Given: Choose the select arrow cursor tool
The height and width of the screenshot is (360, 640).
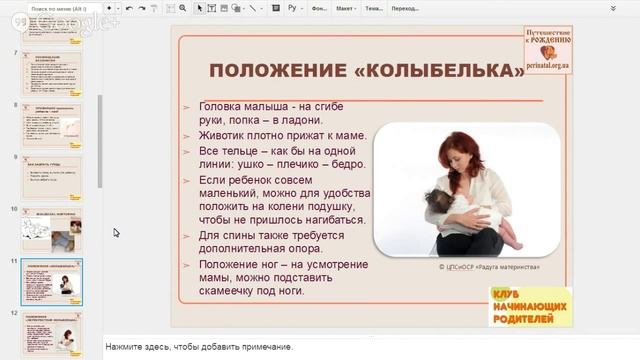Looking at the screenshot, I should [199, 8].
